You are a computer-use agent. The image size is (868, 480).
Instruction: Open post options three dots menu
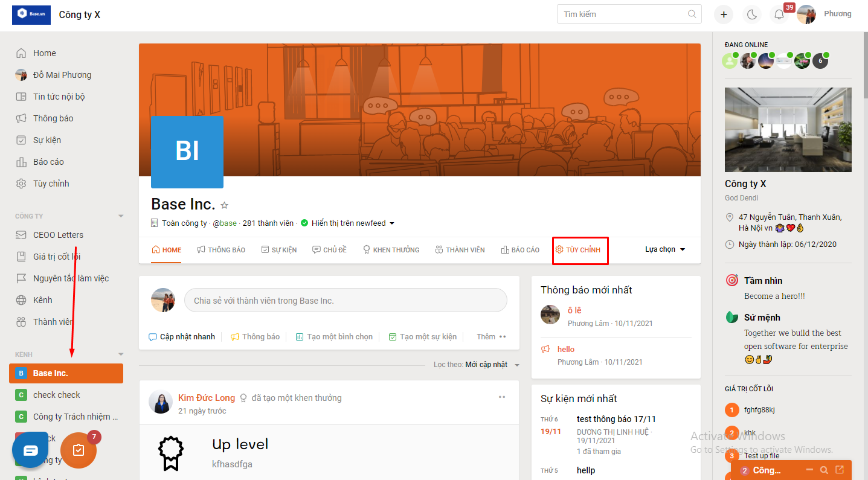[502, 397]
